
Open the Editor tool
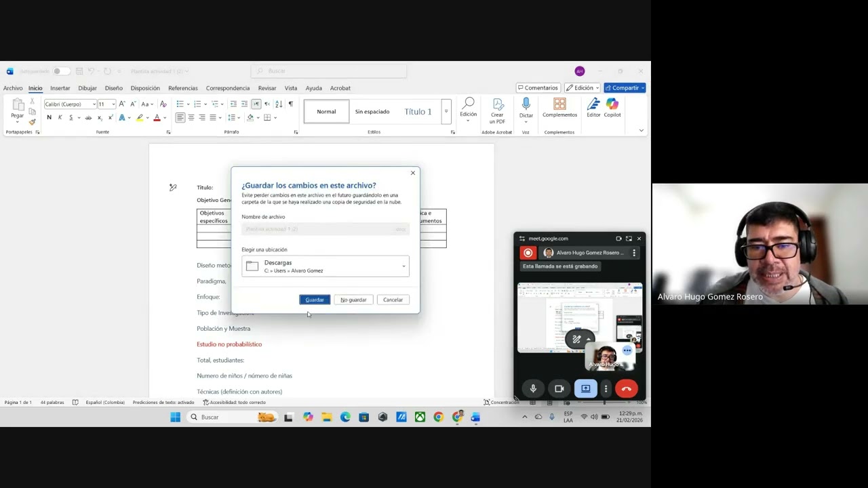tap(593, 108)
